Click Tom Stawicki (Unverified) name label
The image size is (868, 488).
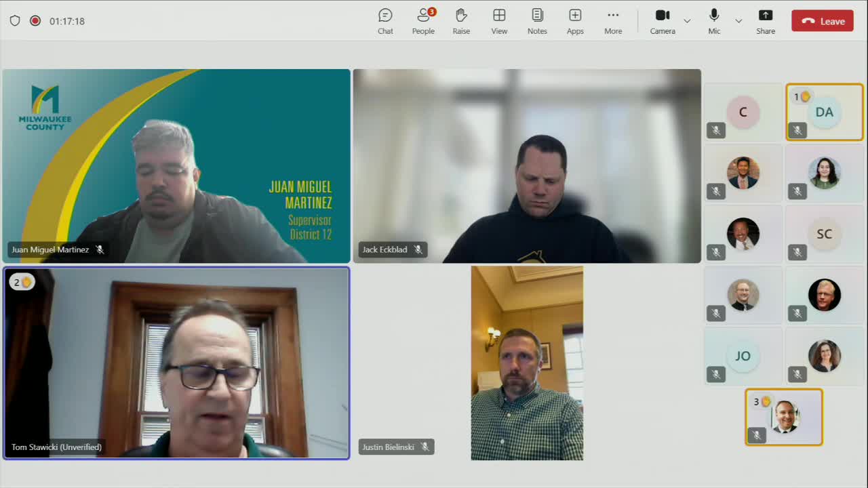coord(56,447)
